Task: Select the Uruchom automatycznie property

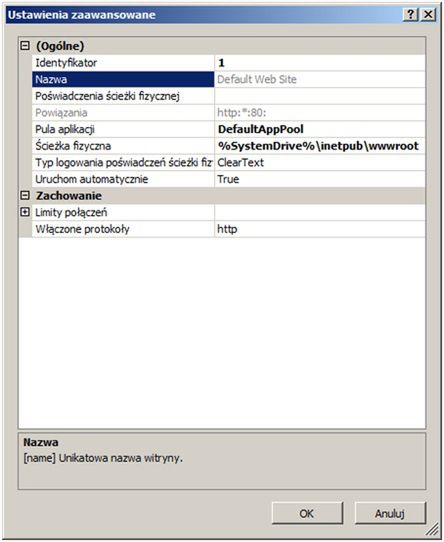Action: click(123, 179)
